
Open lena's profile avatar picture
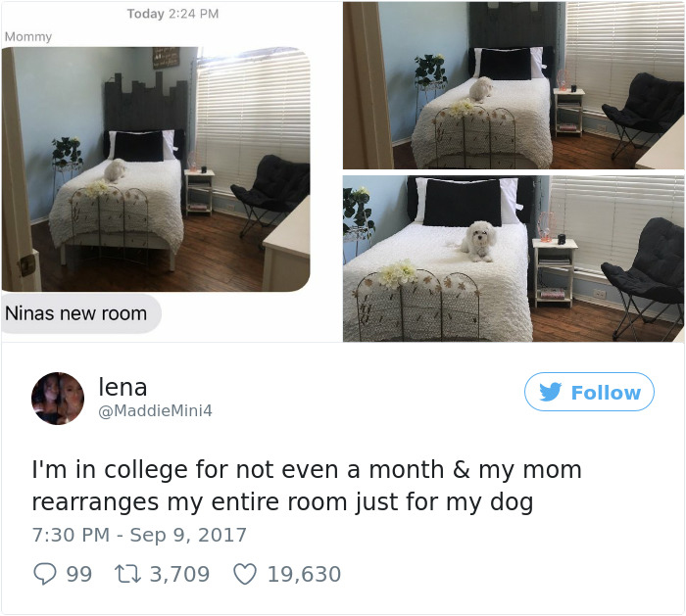point(58,399)
